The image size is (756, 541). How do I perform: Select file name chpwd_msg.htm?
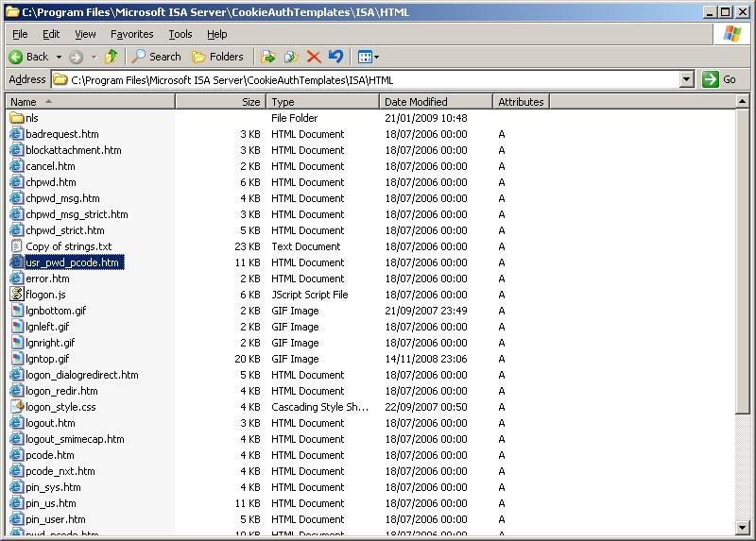point(62,198)
